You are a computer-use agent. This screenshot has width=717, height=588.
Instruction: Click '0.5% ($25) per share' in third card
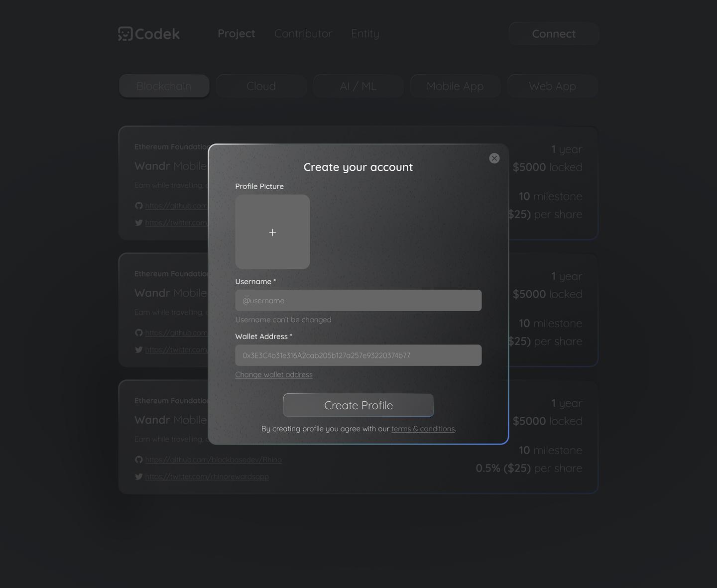point(529,468)
